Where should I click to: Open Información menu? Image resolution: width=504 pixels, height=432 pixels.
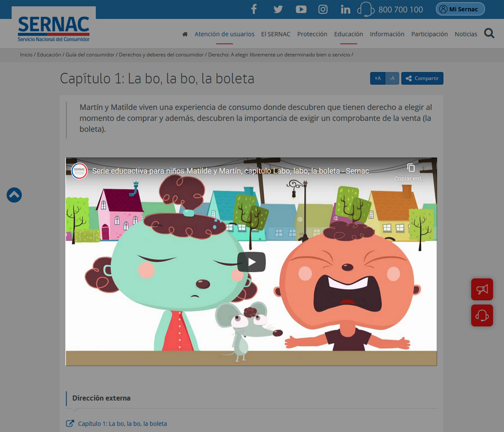tap(387, 34)
